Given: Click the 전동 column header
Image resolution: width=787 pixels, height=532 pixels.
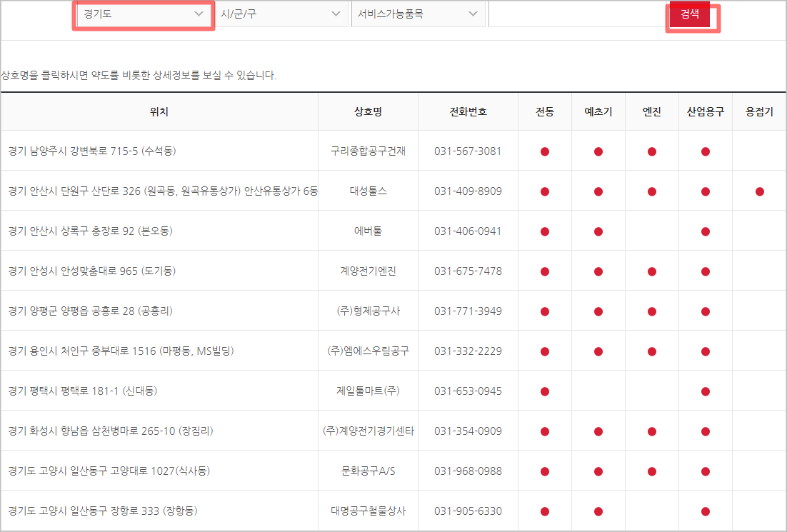Looking at the screenshot, I should click(x=545, y=112).
